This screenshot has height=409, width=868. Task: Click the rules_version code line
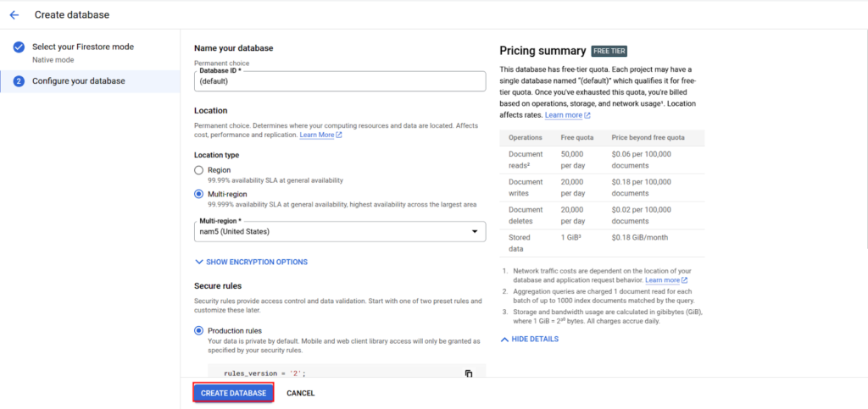(x=264, y=373)
